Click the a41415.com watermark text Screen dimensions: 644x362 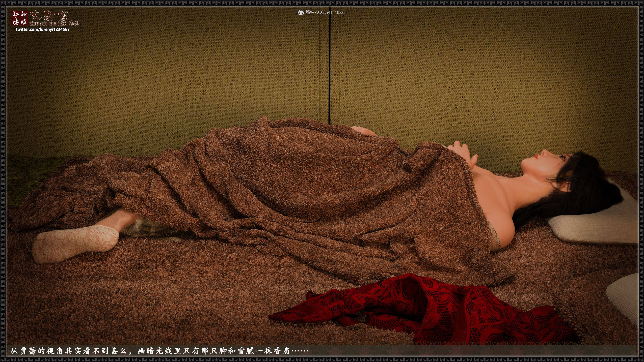tap(336, 13)
